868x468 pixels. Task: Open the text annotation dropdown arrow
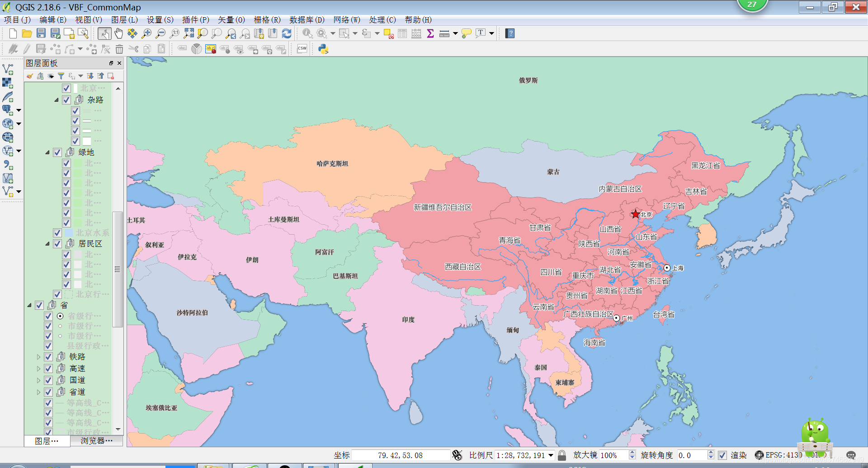coord(491,33)
